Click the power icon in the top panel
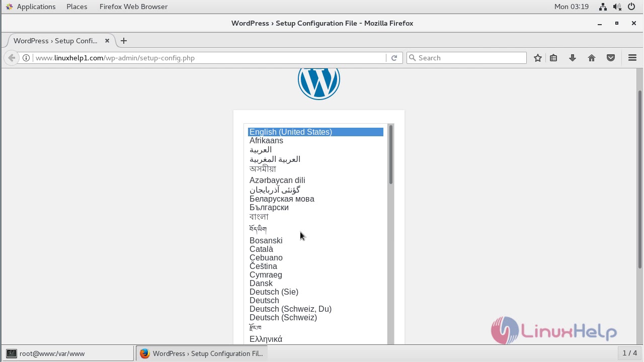 (631, 7)
